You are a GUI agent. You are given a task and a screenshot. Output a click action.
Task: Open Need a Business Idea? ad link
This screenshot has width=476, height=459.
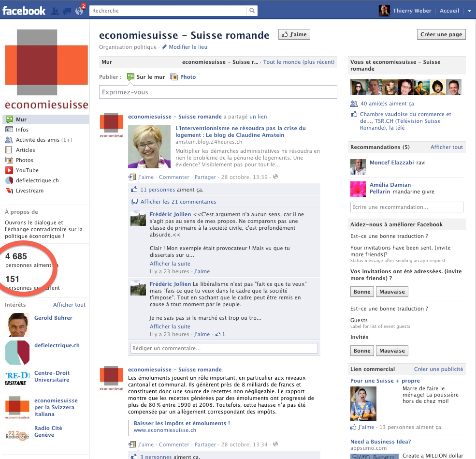(380, 442)
